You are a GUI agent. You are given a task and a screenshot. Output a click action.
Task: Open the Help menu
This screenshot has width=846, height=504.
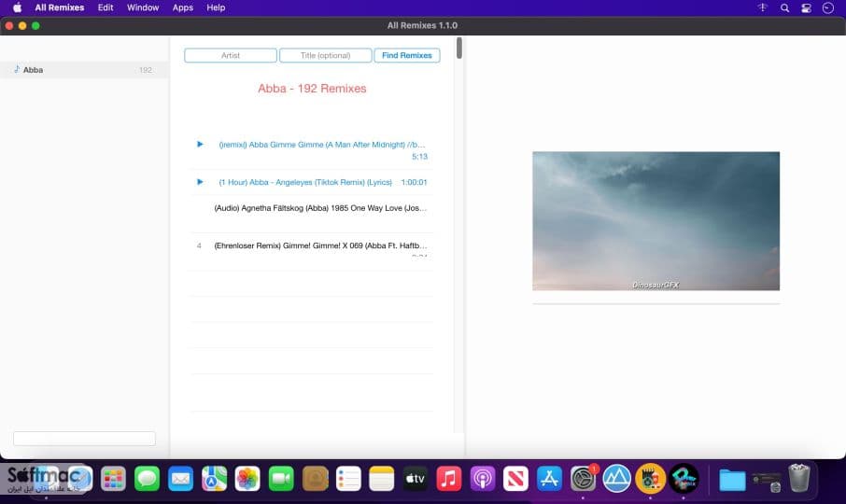[216, 7]
